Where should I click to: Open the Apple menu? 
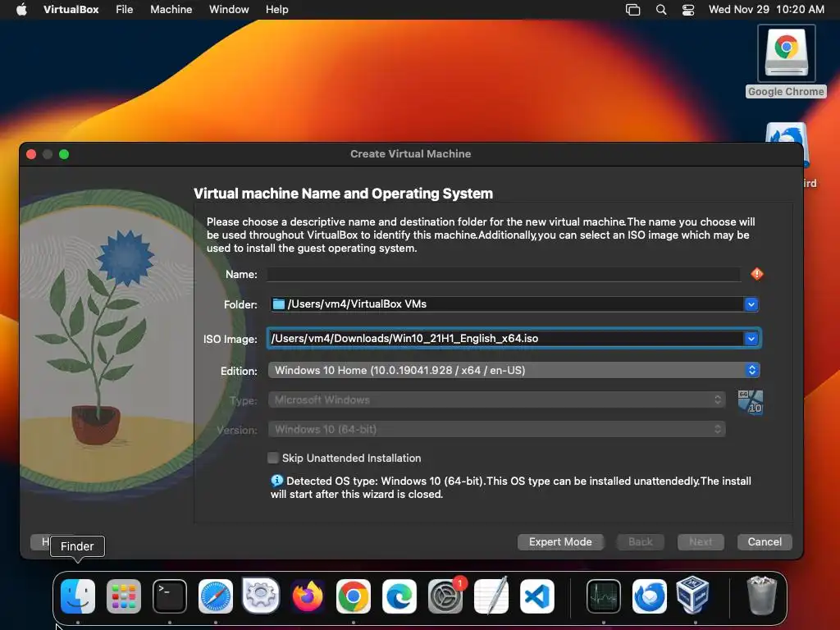[x=21, y=9]
